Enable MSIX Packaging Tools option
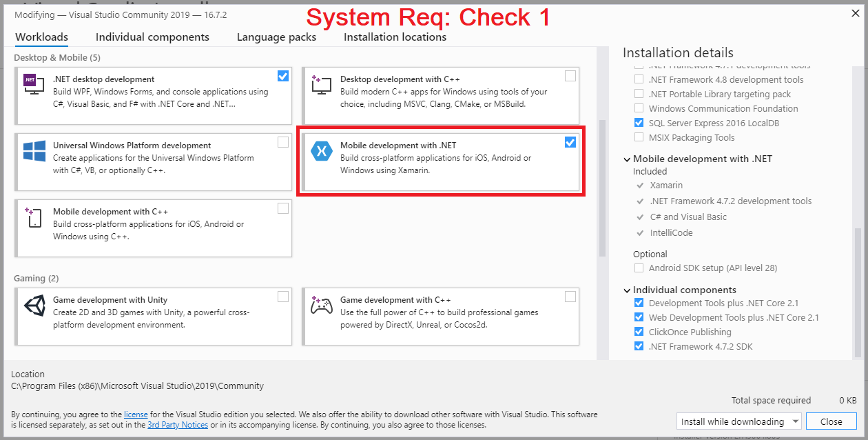Image resolution: width=868 pixels, height=440 pixels. pyautogui.click(x=639, y=137)
